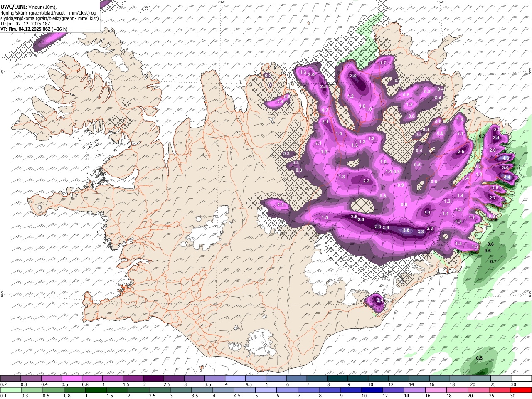Select the 2.5–3 grey-green swatch in lower legend row
Screen dimensions: 532x399
159,390
